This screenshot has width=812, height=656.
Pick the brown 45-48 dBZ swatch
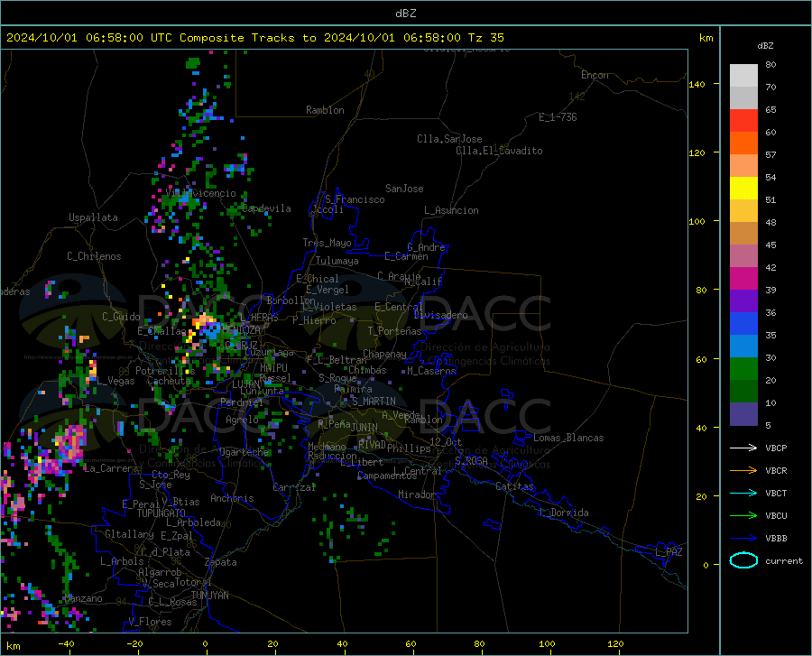743,234
